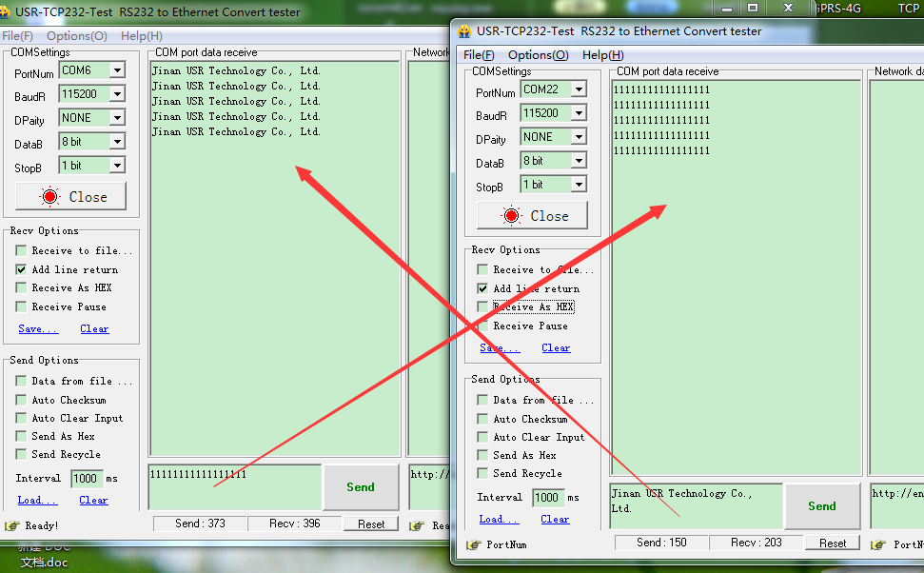Expand the COM22 port number dropdown
This screenshot has width=924, height=573.
tap(578, 89)
